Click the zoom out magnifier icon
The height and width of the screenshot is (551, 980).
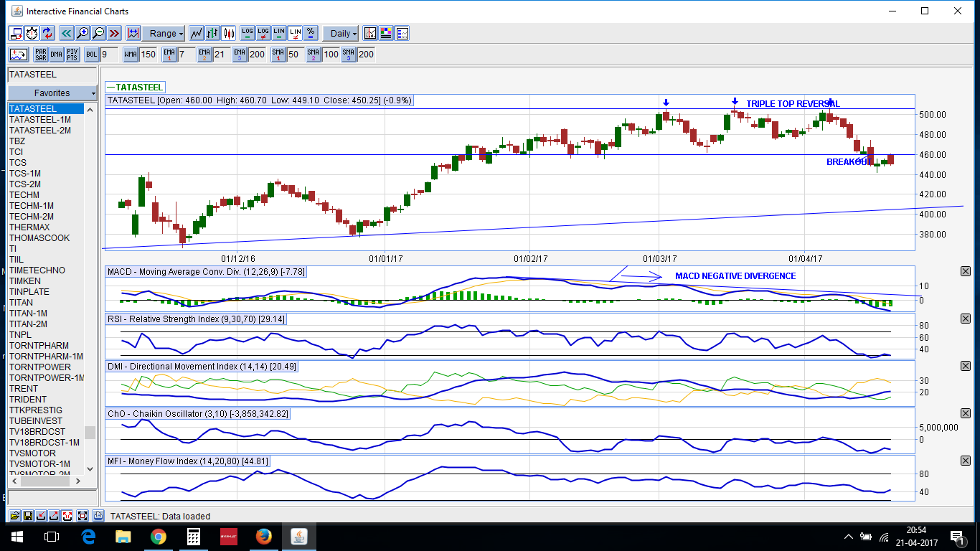click(x=98, y=34)
